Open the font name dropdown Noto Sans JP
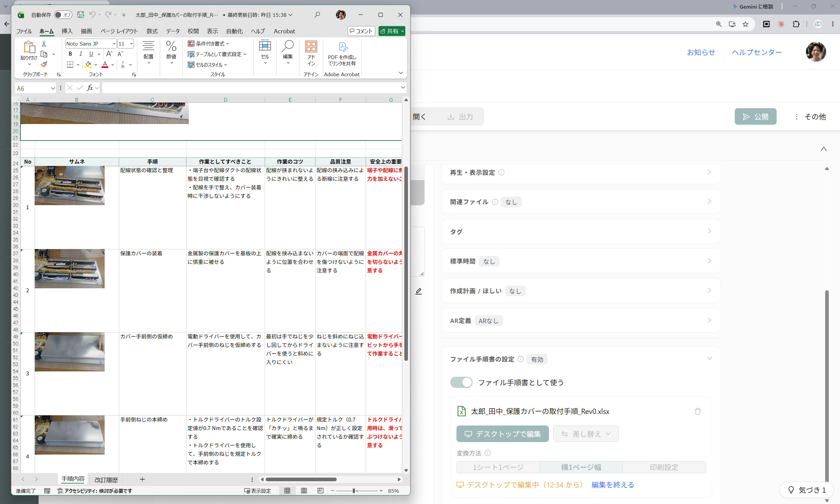The height and width of the screenshot is (504, 840). click(114, 44)
